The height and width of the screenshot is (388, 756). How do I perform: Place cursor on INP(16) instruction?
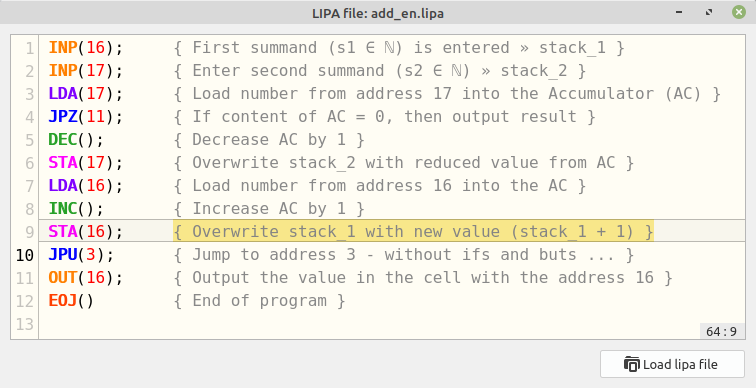coord(86,48)
